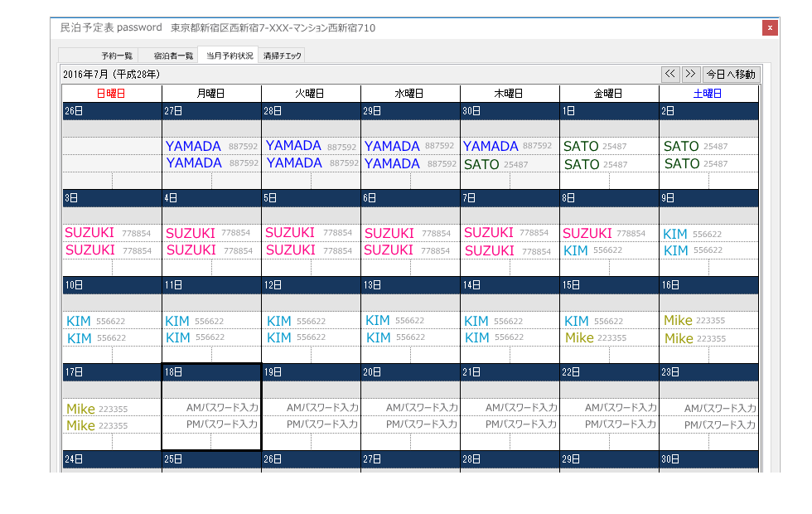
Task: Select YAMADA AM booking on the 27th
Action: [194, 147]
